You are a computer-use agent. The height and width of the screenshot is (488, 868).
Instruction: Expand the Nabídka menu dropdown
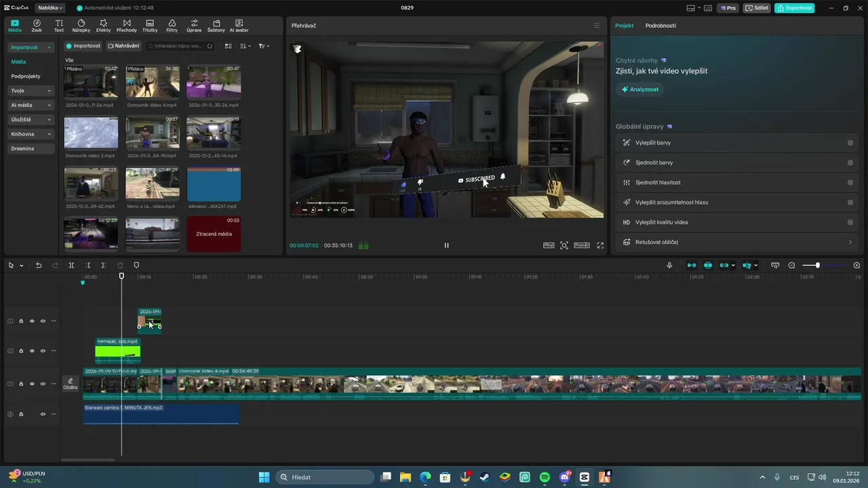[x=50, y=8]
